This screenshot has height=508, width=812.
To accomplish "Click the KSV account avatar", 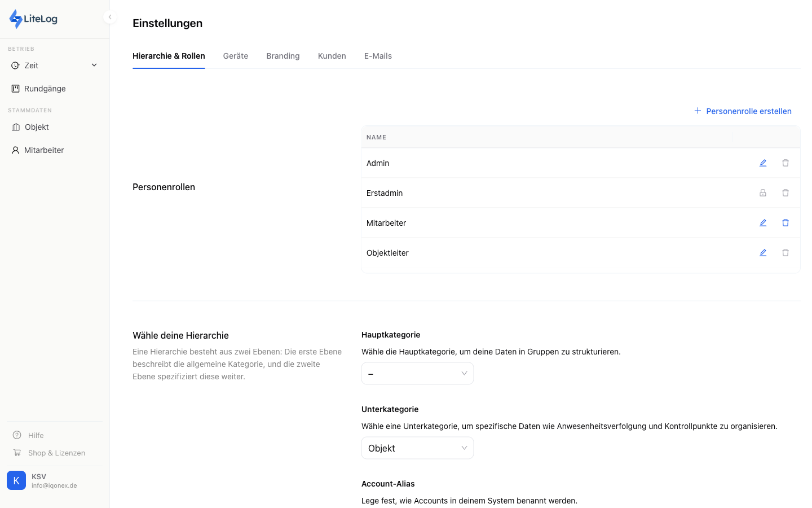I will [x=16, y=480].
